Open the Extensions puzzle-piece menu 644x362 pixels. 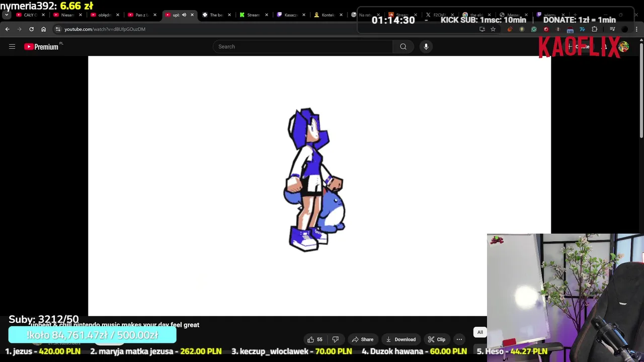pyautogui.click(x=594, y=29)
